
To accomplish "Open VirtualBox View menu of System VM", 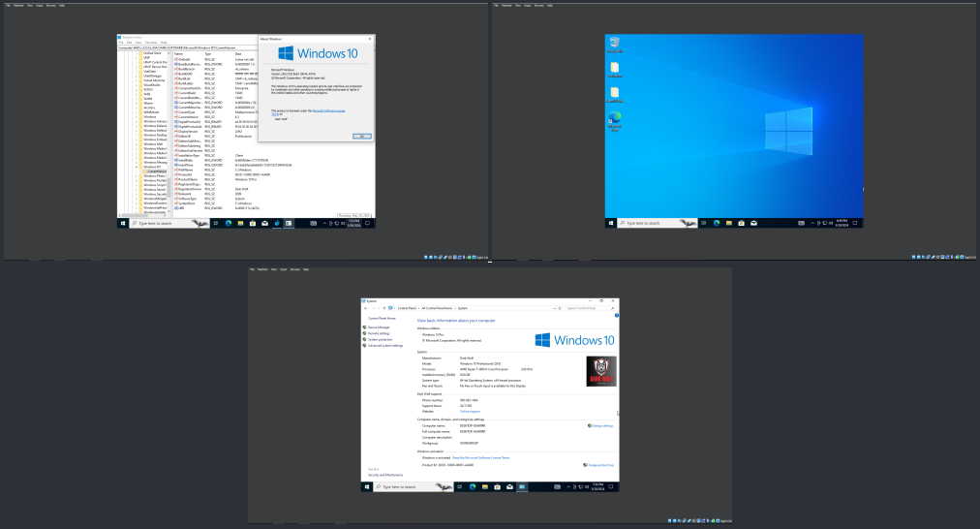I will click(x=274, y=269).
